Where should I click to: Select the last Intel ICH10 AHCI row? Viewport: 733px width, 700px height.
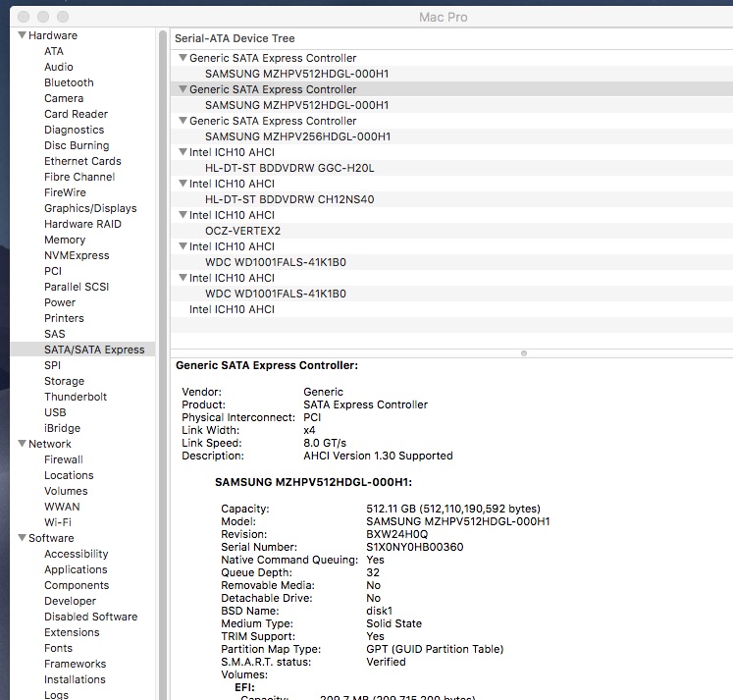point(451,309)
